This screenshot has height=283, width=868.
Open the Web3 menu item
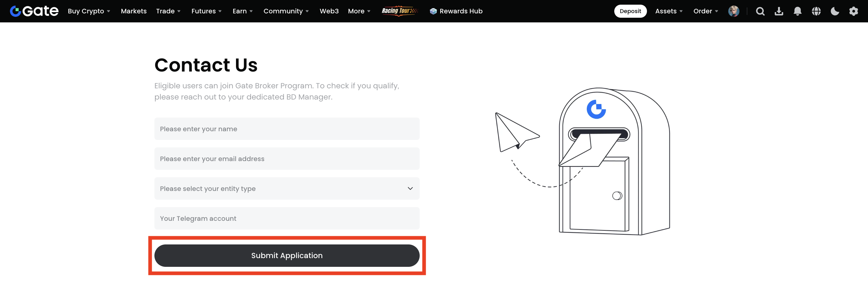point(329,11)
